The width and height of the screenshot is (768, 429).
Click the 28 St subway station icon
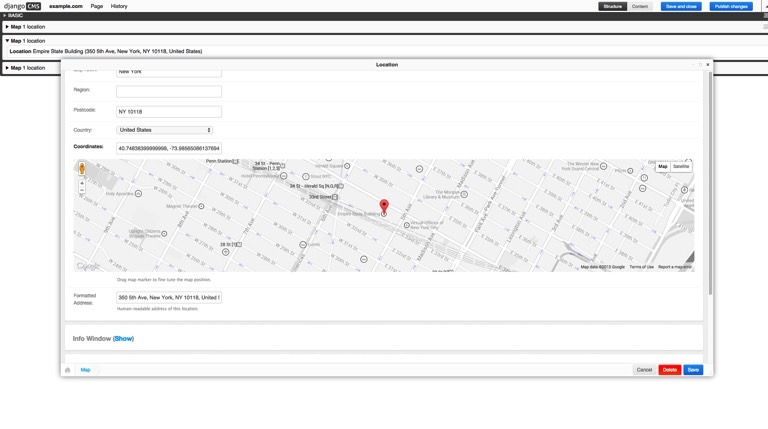[x=239, y=244]
